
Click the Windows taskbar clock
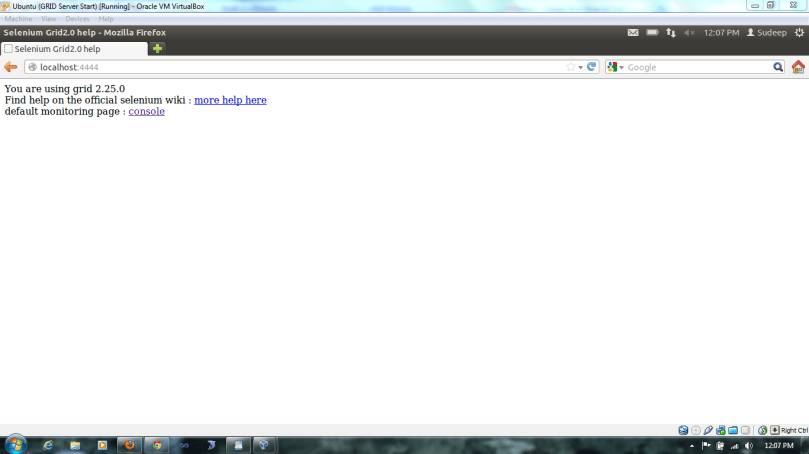coord(779,446)
